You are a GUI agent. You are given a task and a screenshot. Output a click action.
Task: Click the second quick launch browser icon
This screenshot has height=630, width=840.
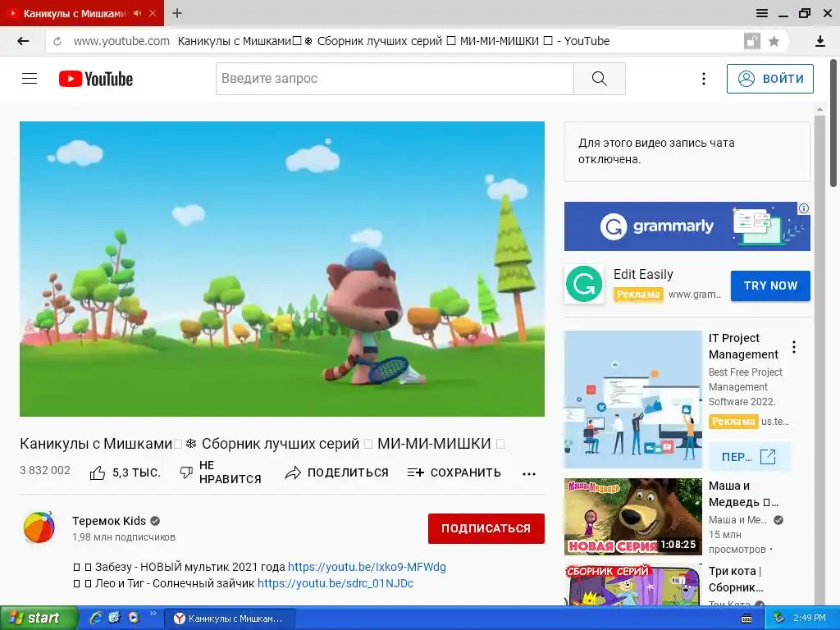tap(114, 618)
